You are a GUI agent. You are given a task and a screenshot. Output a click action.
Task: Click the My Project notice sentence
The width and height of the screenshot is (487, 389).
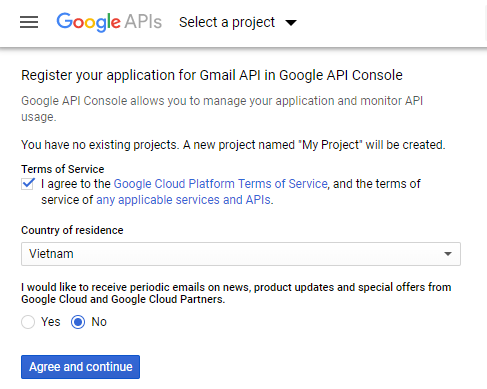tap(233, 145)
